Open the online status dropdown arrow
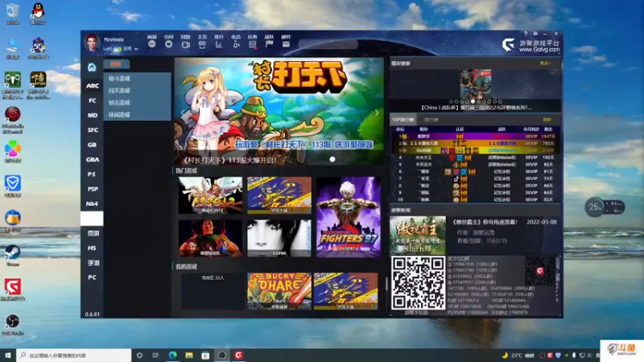The height and width of the screenshot is (362, 644). pyautogui.click(x=136, y=49)
